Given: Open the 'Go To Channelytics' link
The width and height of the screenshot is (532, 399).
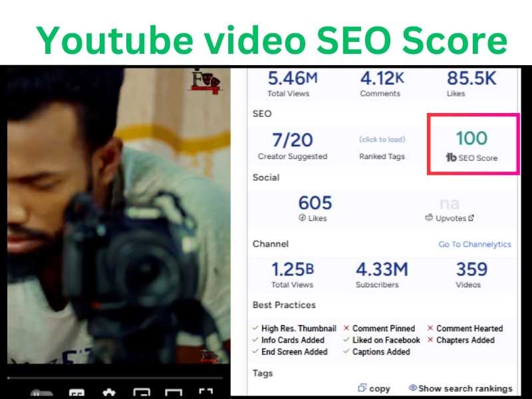Looking at the screenshot, I should pos(475,244).
